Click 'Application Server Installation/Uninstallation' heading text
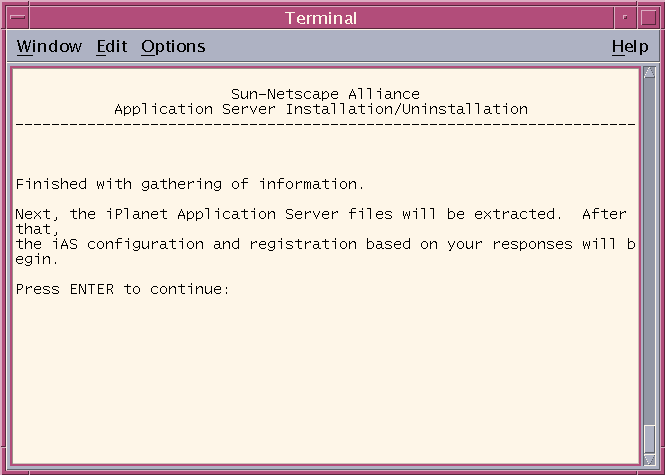This screenshot has width=665, height=475. 321,109
